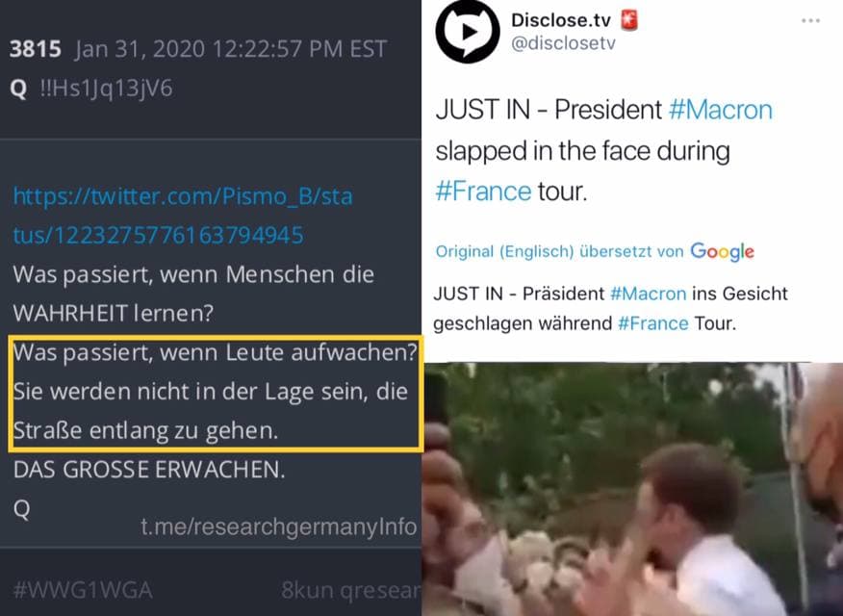Click post number 3815
Image resolution: width=843 pixels, height=616 pixels.
[36, 49]
